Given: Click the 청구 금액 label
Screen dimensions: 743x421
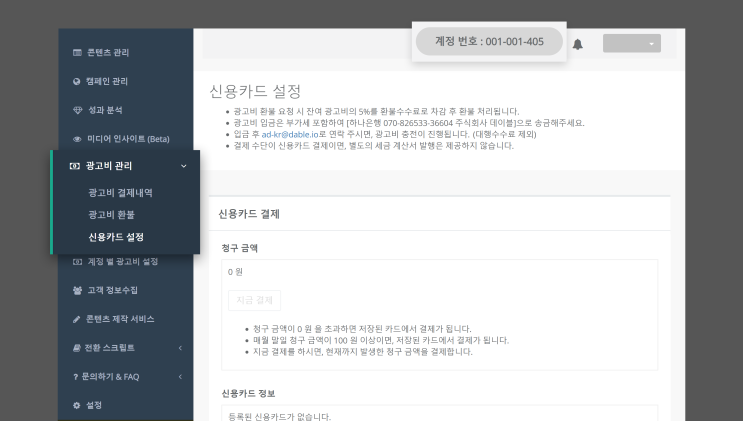Looking at the screenshot, I should coord(240,248).
